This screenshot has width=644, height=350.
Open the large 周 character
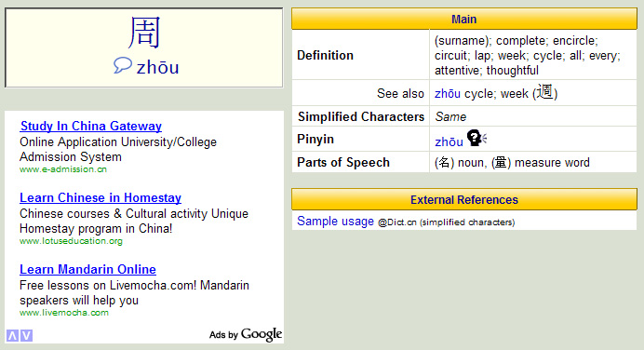[143, 33]
